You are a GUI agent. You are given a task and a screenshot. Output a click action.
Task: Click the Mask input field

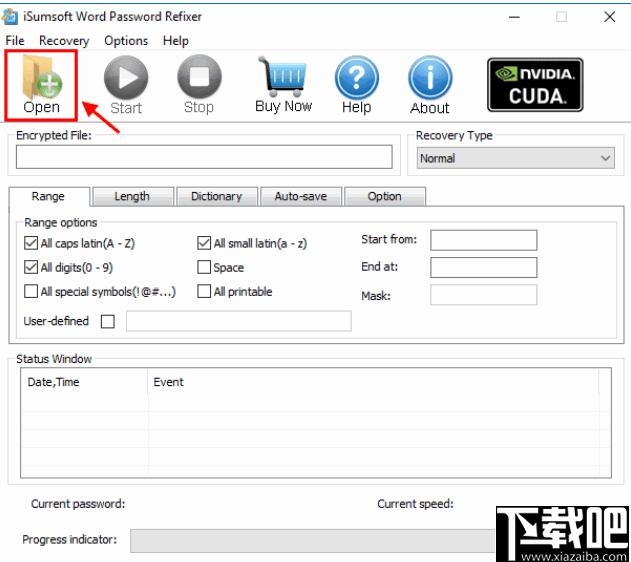pyautogui.click(x=483, y=295)
